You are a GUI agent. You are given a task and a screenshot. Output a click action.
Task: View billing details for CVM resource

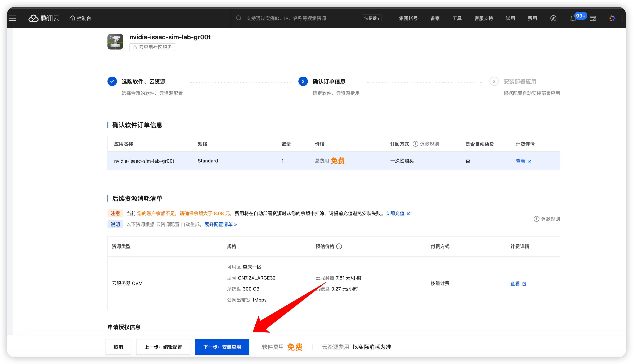point(518,283)
